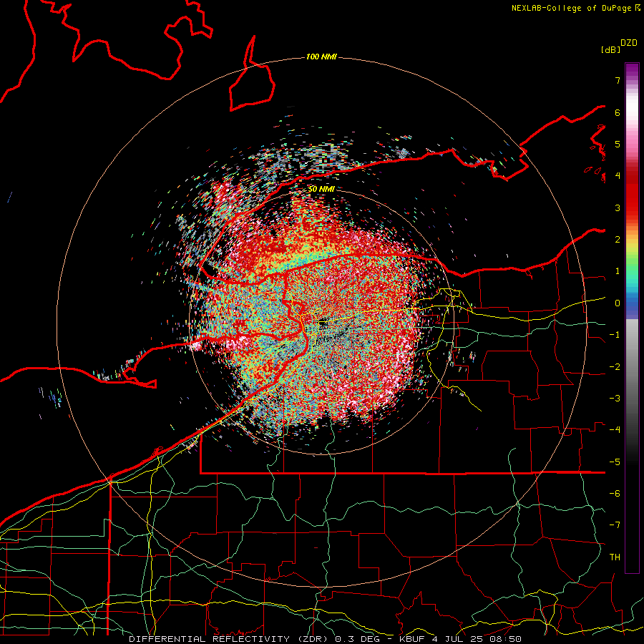Click the -2 dB label on the color scale
Image resolution: width=644 pixels, height=644 pixels.
615,367
